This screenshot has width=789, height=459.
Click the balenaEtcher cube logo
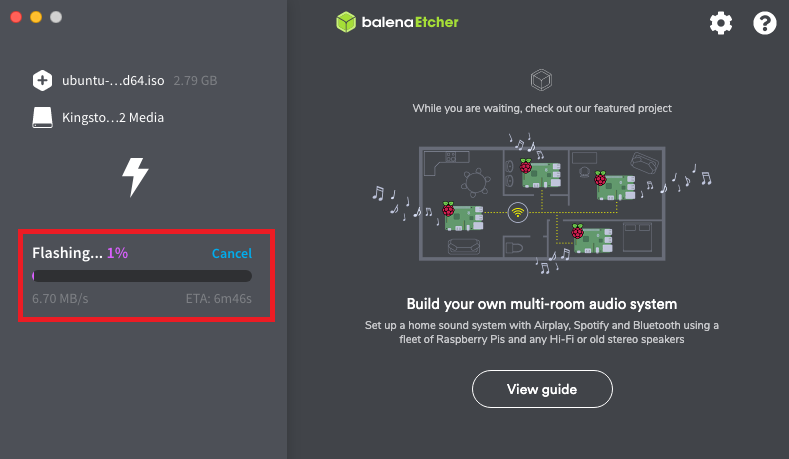(346, 22)
